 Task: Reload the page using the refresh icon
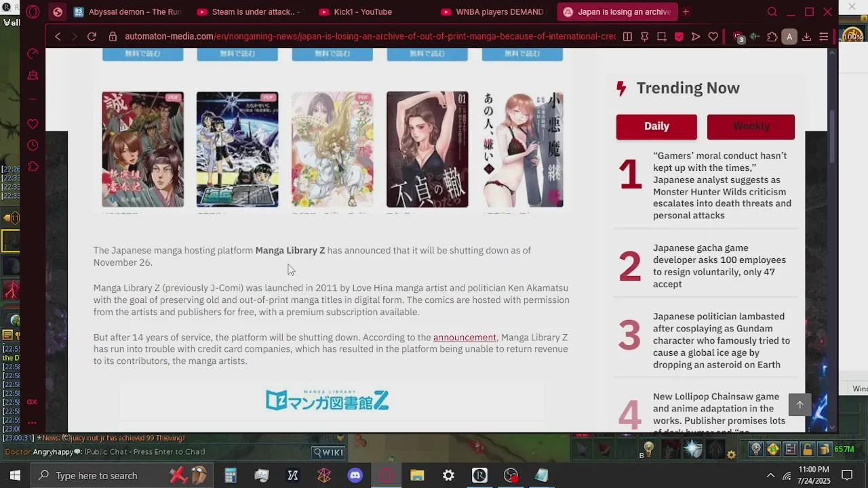coord(92,37)
